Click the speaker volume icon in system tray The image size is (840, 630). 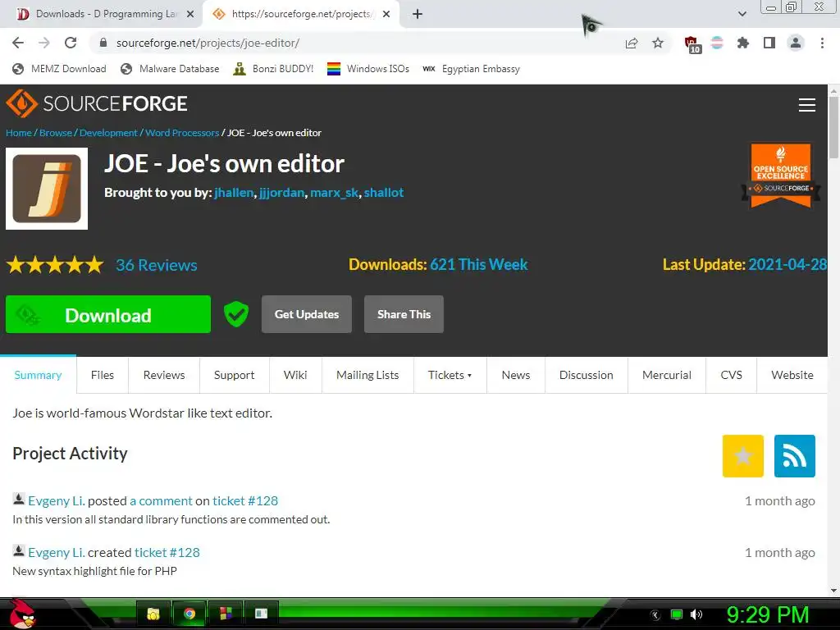tap(696, 614)
